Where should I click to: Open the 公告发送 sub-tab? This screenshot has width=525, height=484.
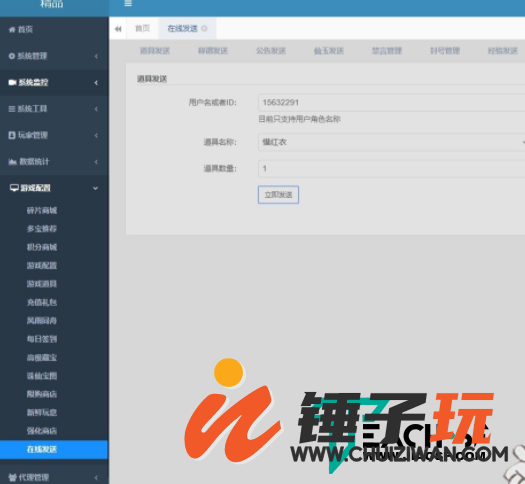(x=271, y=51)
